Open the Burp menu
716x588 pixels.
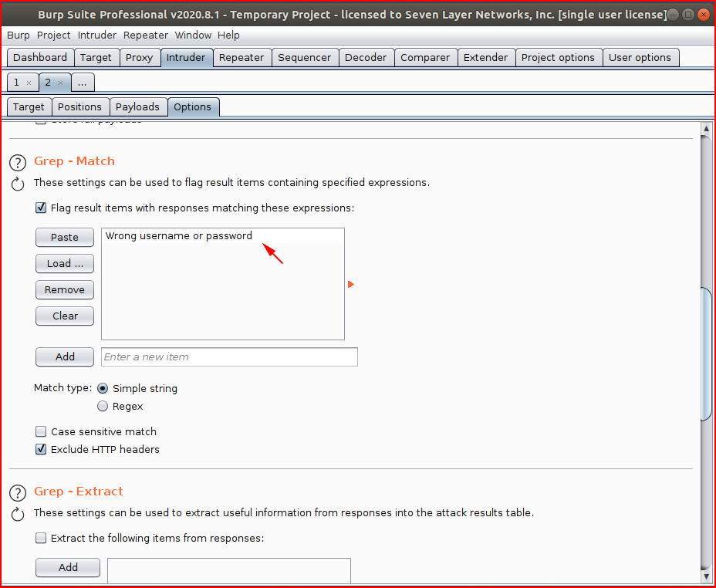[x=19, y=35]
